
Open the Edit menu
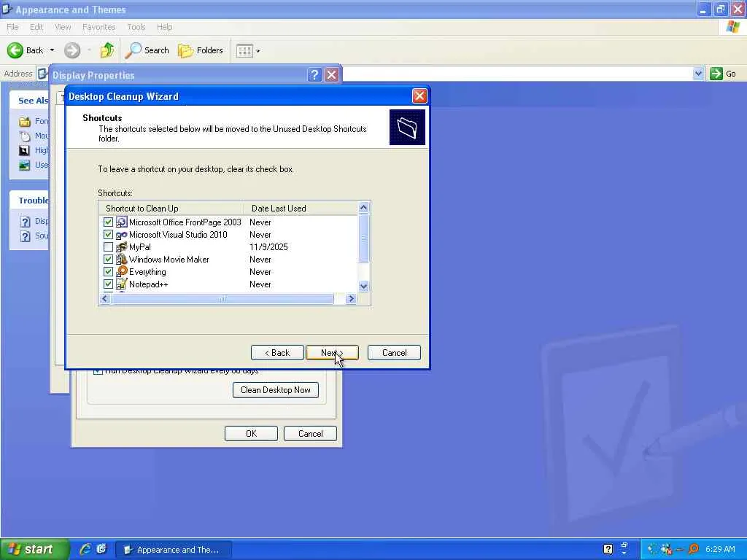click(x=36, y=27)
